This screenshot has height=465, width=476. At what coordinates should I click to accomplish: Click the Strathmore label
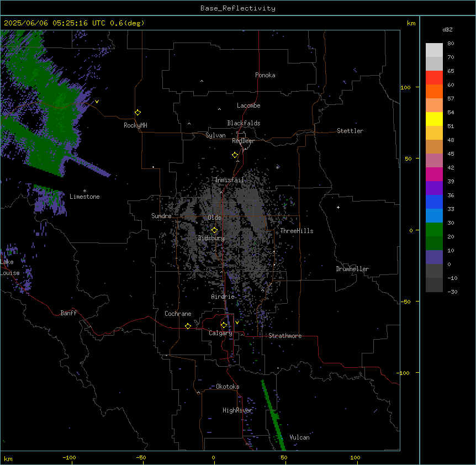coord(285,336)
